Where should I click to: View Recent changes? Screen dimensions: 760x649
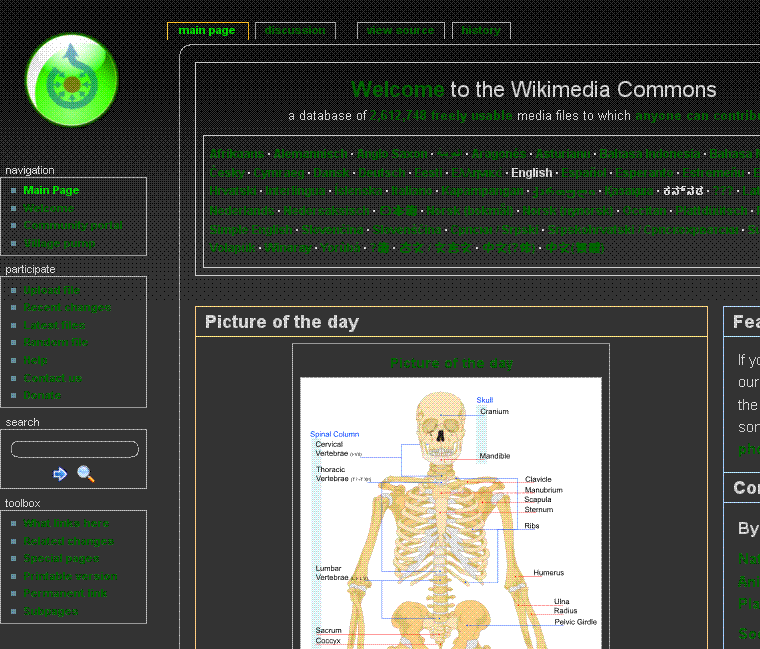pyautogui.click(x=67, y=308)
